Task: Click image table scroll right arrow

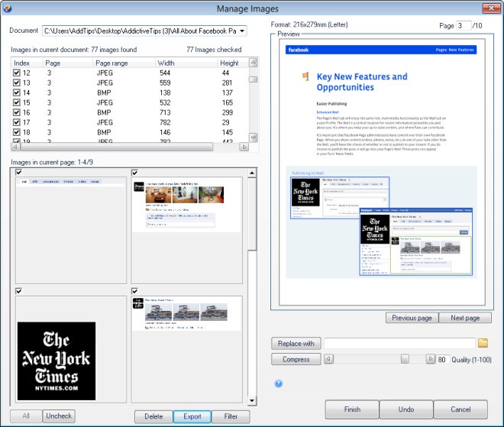Action: pyautogui.click(x=244, y=147)
